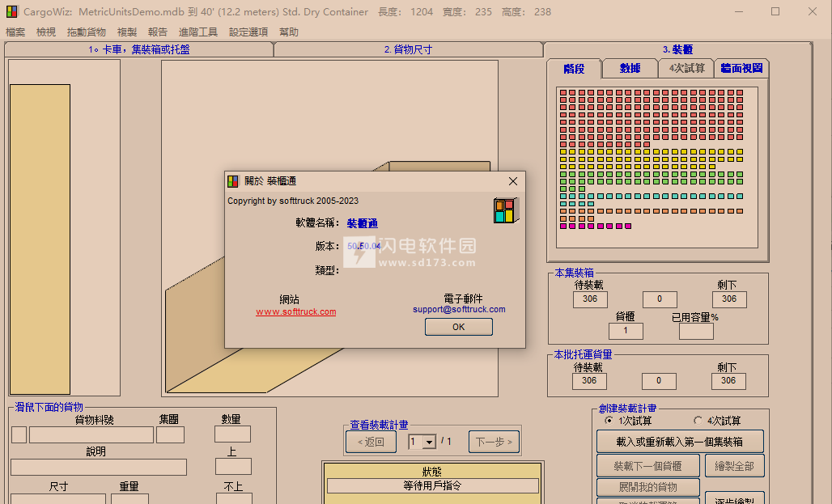Viewport: 832px width, 504px height.
Task: Click the 貨櫃 number field showing 1
Action: (x=626, y=331)
